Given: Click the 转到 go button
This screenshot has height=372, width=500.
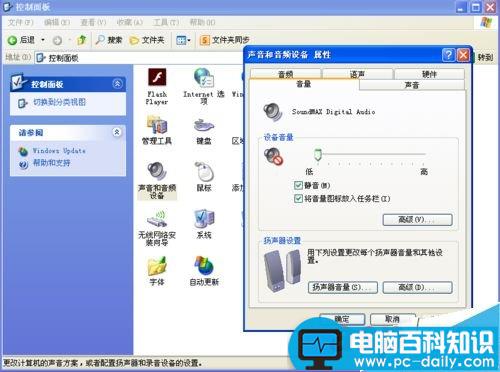Looking at the screenshot, I should point(485,57).
